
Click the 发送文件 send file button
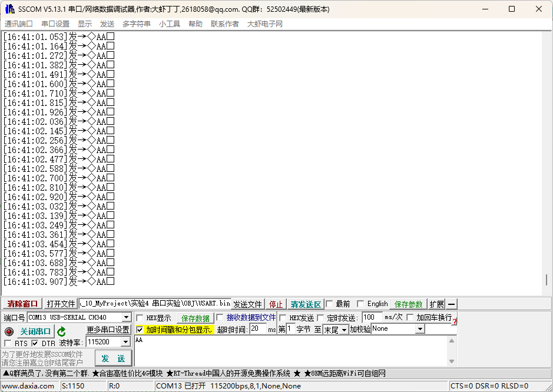click(x=247, y=304)
